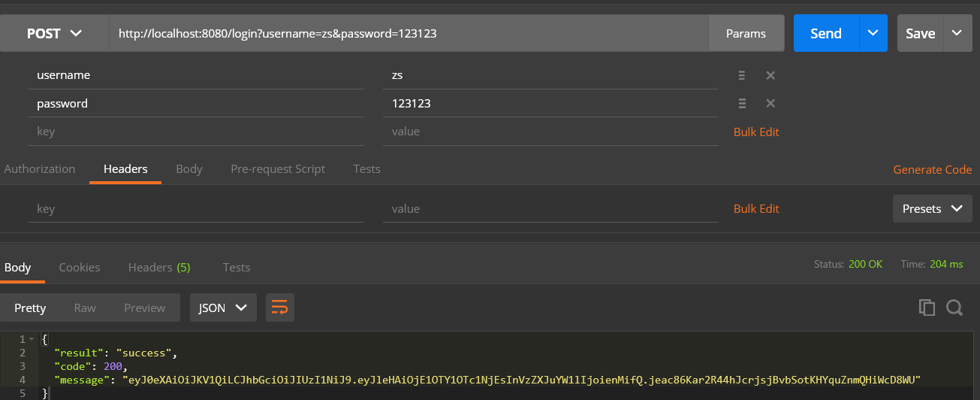Select the password row handle icon
Viewport: 980px width, 400px height.
[741, 103]
